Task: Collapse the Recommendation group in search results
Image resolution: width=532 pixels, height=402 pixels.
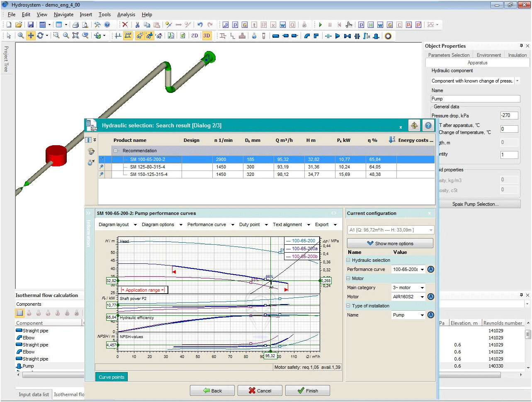Action: [115, 151]
